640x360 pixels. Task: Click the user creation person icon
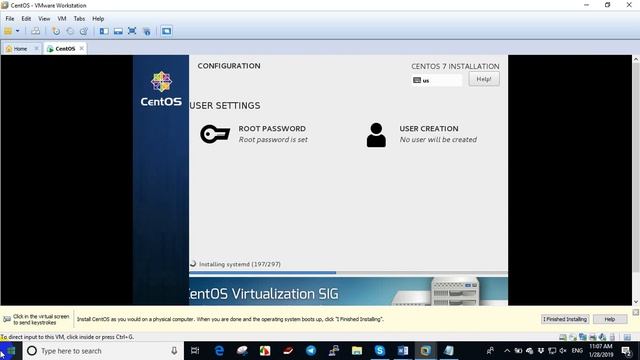pyautogui.click(x=376, y=135)
